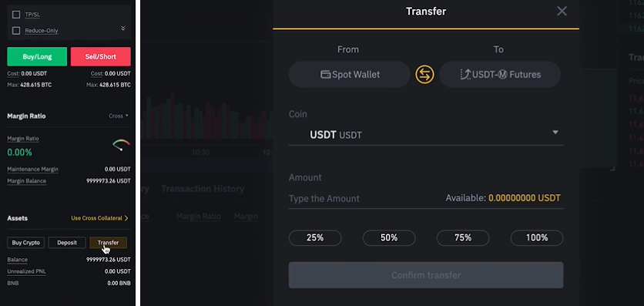Open the Coin USDT dropdown

click(x=426, y=134)
